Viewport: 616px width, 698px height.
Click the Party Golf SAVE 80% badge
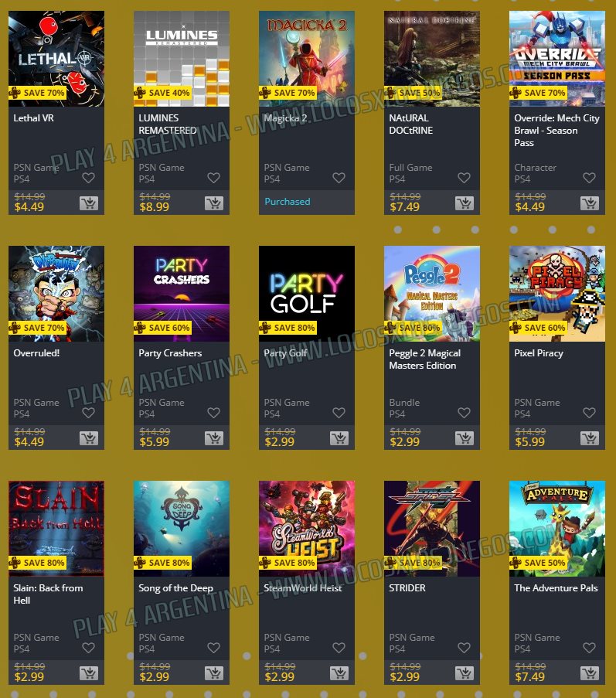288,328
